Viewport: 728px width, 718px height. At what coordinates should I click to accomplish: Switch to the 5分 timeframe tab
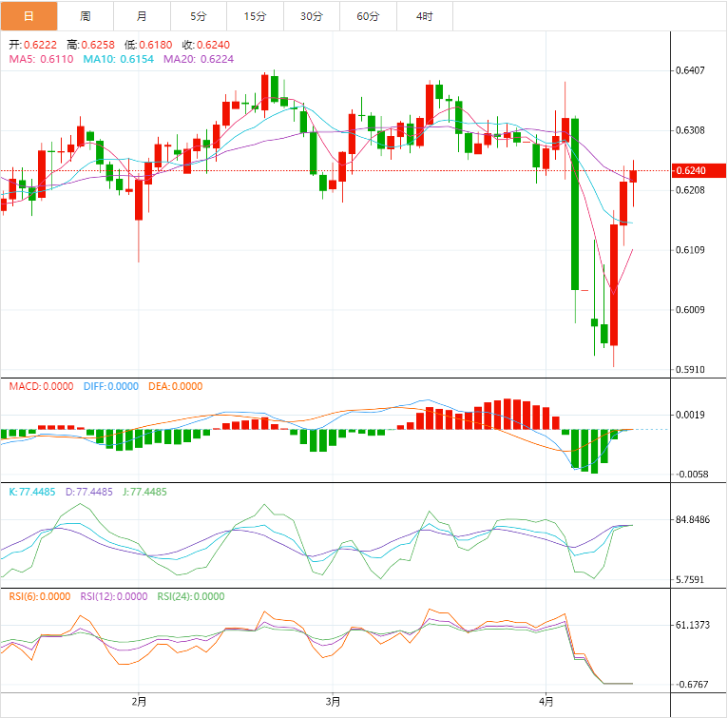[198, 16]
